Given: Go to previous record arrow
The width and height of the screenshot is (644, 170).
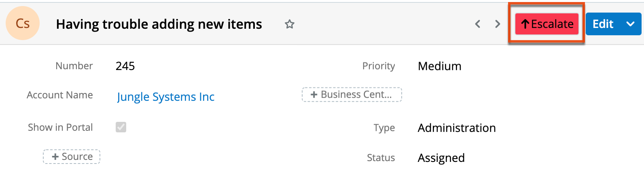Looking at the screenshot, I should [478, 24].
